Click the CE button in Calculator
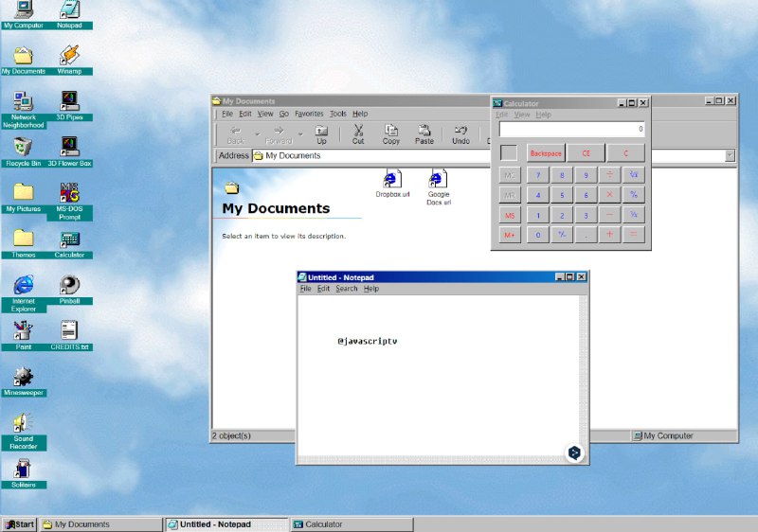The image size is (758, 532). [586, 153]
